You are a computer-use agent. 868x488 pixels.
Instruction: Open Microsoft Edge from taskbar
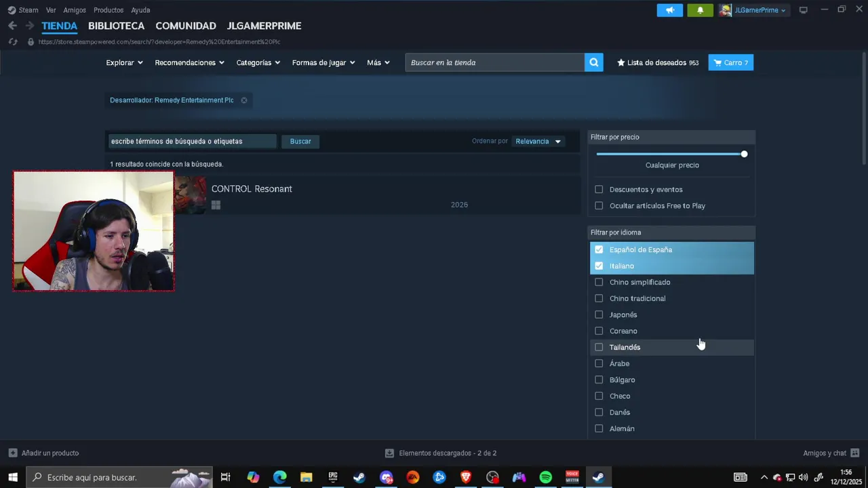coord(279,477)
